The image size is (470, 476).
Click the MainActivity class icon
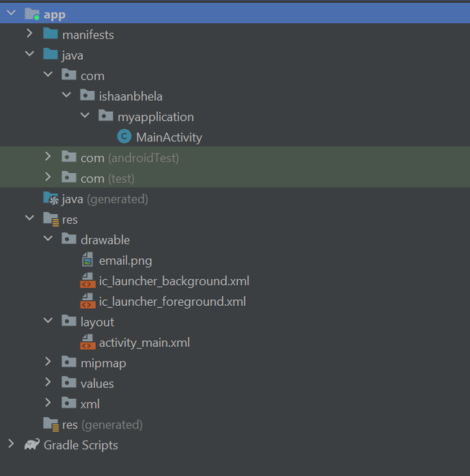tap(124, 137)
